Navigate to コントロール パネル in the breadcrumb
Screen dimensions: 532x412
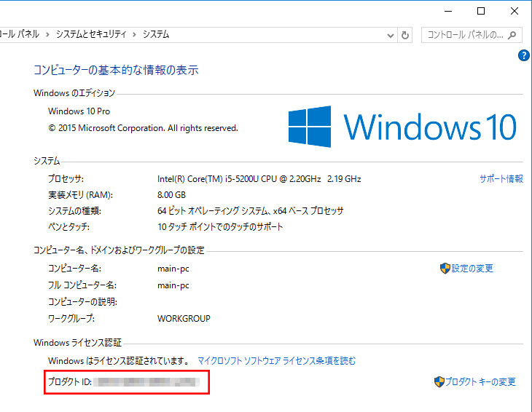(20, 34)
